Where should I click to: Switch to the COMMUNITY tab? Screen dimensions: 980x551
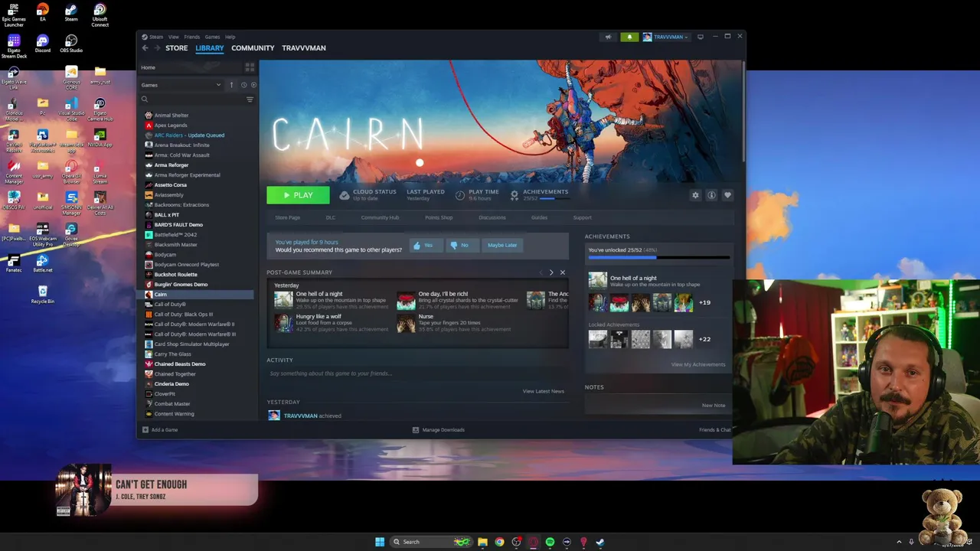pyautogui.click(x=253, y=48)
